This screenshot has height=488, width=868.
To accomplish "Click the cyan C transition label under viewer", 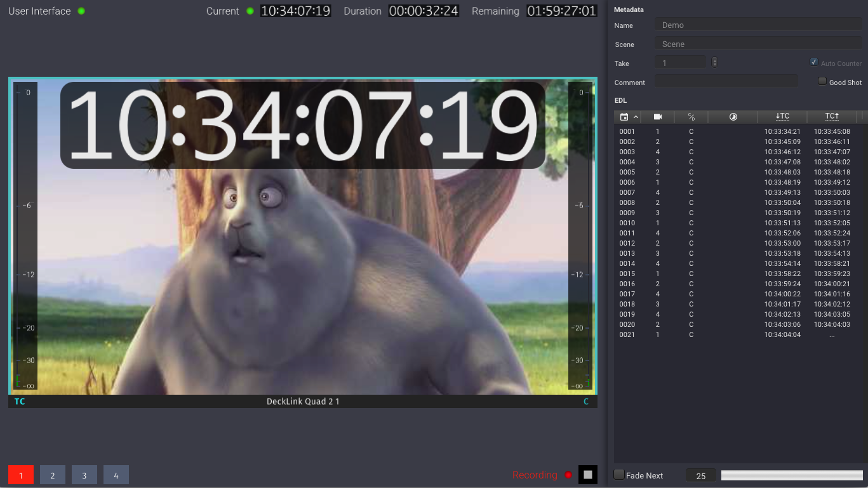I will click(586, 402).
